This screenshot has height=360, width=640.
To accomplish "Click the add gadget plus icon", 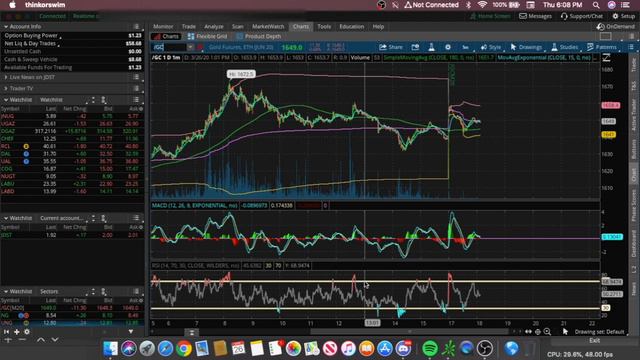I will click(x=17, y=332).
